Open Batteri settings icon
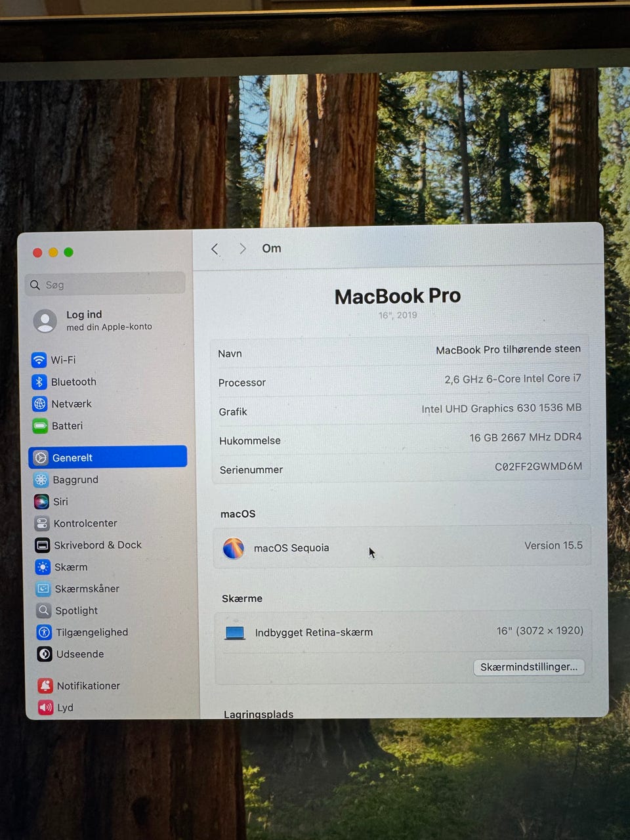630x840 pixels. [x=40, y=426]
